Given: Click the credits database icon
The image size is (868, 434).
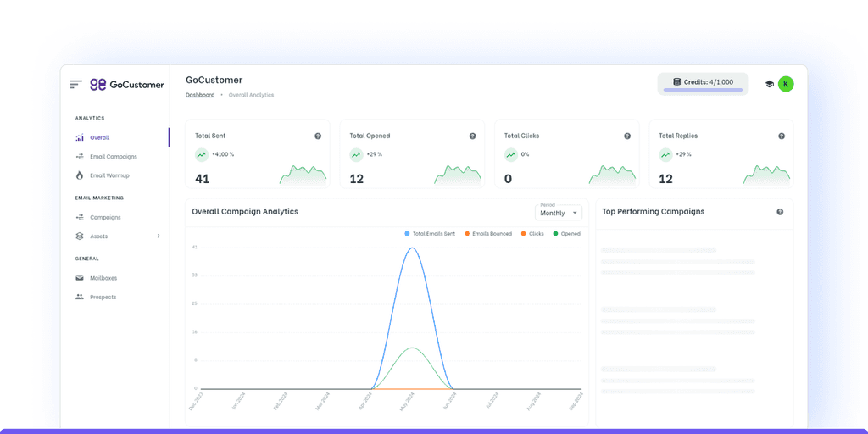Looking at the screenshot, I should 676,82.
